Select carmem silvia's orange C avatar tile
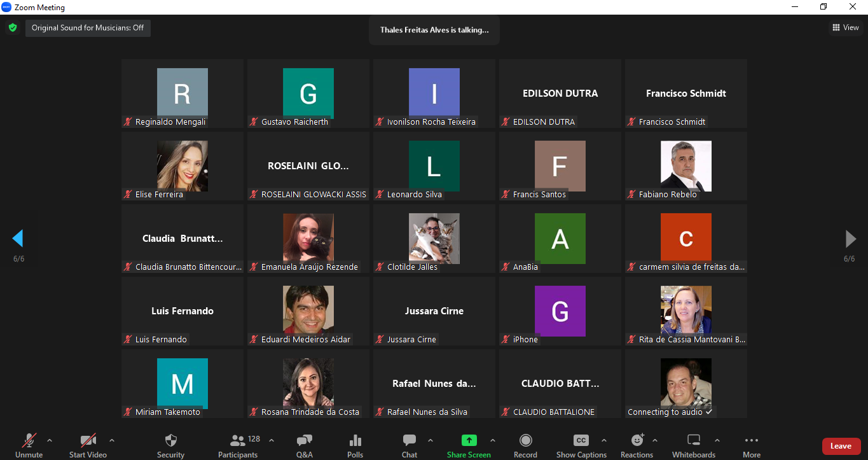Screen dimensions: 868x460 (686, 239)
